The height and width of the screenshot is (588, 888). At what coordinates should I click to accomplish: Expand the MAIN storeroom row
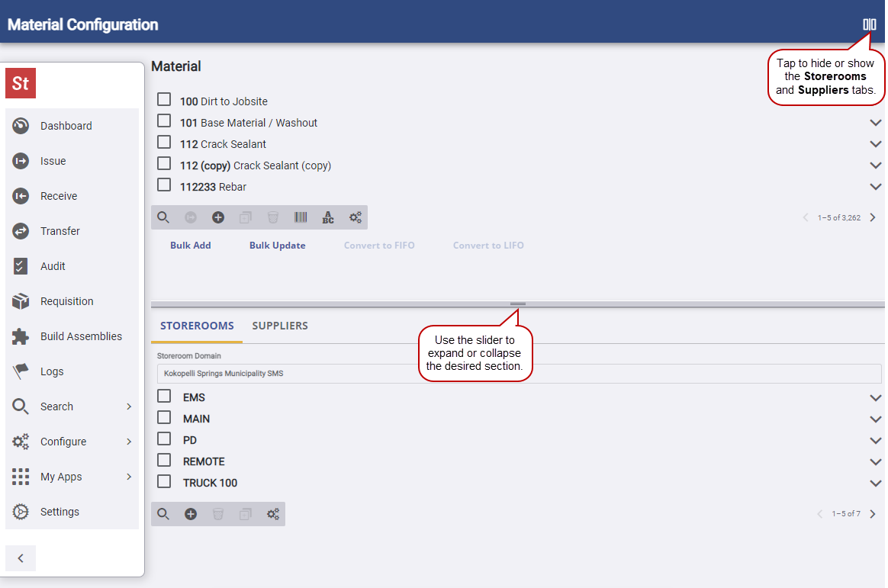pos(875,419)
